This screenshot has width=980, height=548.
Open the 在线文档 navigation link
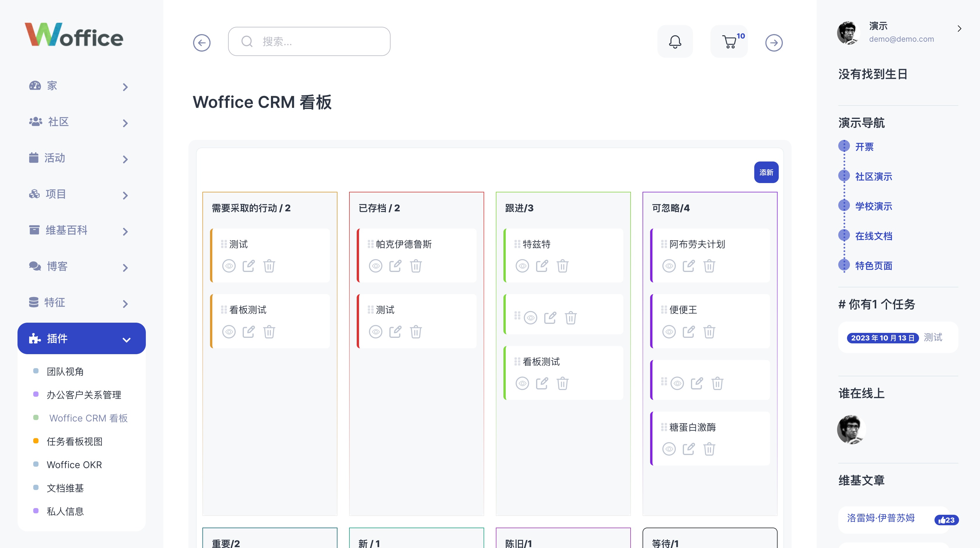[x=874, y=236]
